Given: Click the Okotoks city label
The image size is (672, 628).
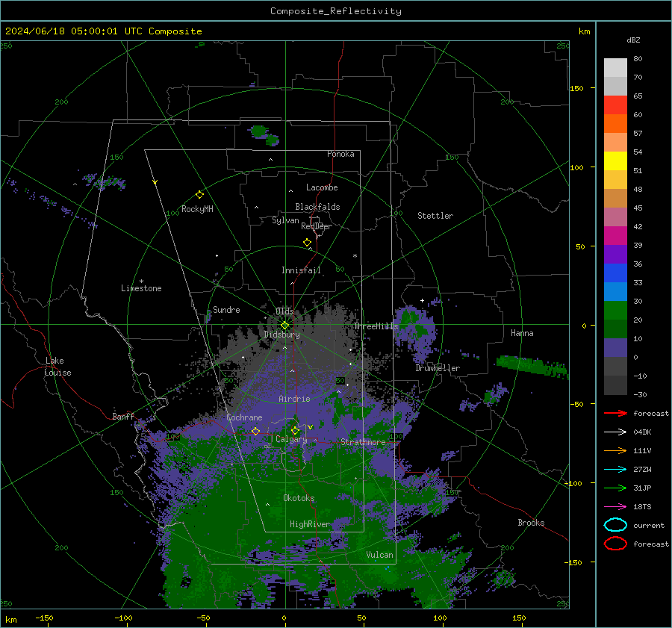Looking at the screenshot, I should 299,498.
